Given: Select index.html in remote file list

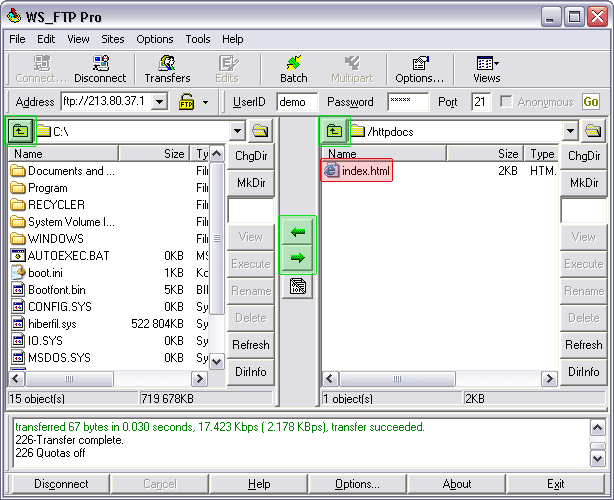Looking at the screenshot, I should [x=357, y=171].
